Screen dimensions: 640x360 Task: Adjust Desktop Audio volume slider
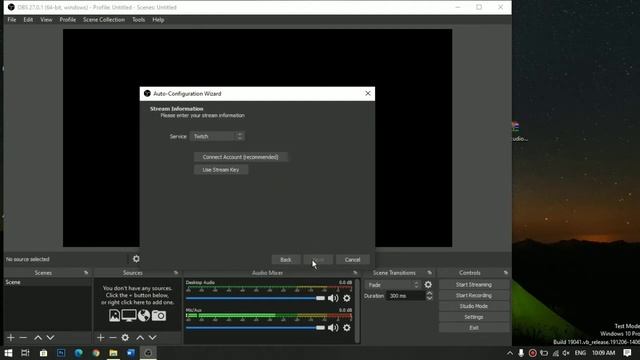[255, 298]
